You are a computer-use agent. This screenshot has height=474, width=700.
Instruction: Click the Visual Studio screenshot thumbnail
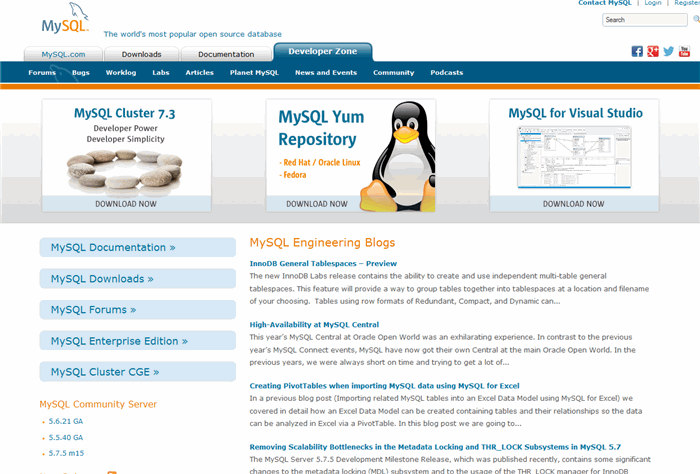click(x=575, y=157)
